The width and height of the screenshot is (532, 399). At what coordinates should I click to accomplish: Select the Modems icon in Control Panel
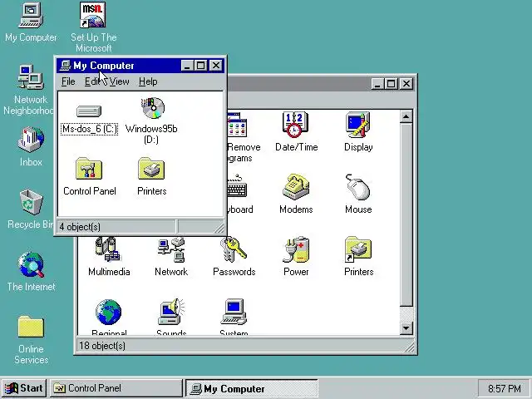tap(296, 187)
